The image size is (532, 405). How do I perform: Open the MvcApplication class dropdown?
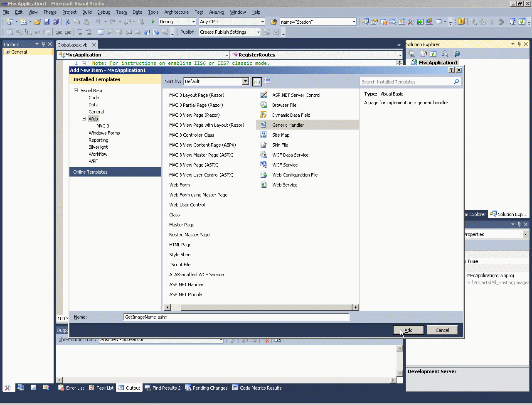pos(227,55)
